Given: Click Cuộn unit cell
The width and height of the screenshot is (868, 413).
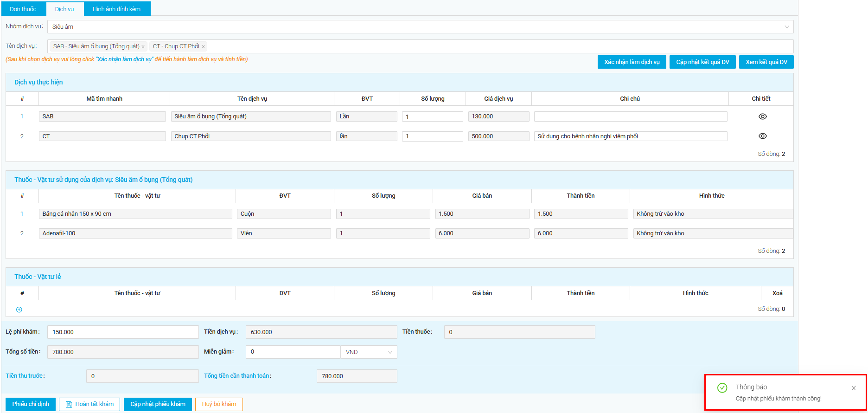Looking at the screenshot, I should click(284, 214).
